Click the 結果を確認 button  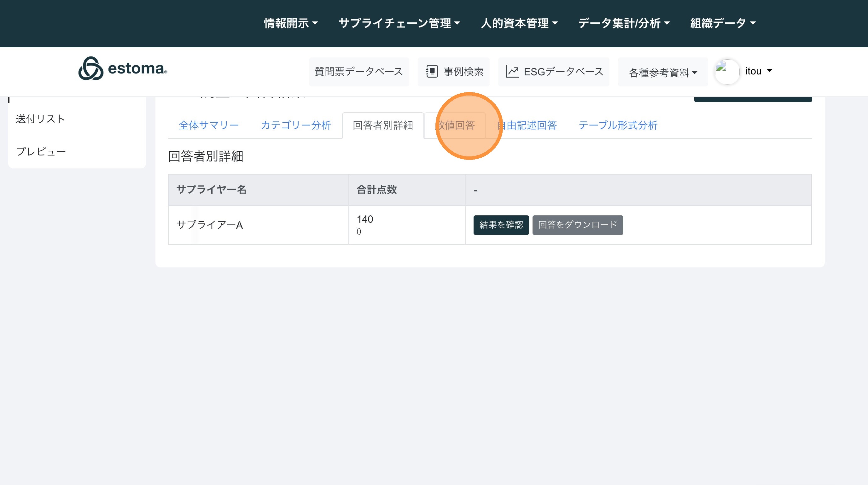(501, 225)
